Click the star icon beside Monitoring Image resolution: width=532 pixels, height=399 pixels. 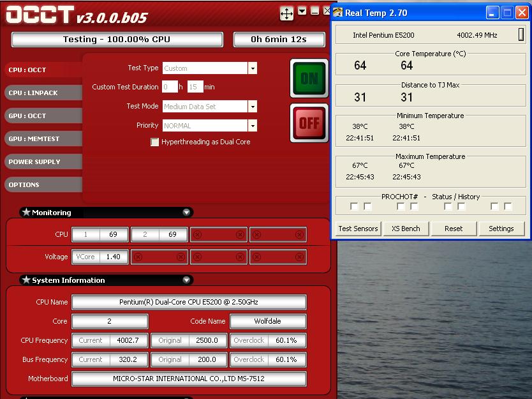pyautogui.click(x=26, y=212)
